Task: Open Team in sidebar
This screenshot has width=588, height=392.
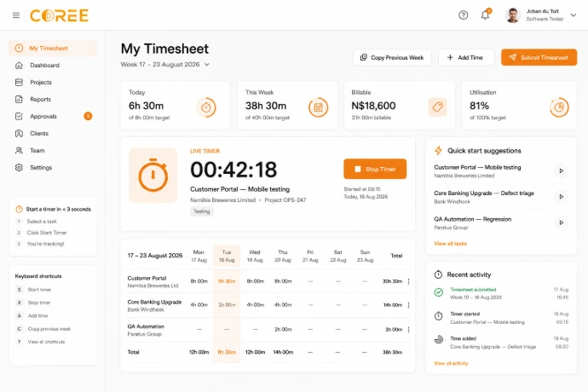Action: 53,151
